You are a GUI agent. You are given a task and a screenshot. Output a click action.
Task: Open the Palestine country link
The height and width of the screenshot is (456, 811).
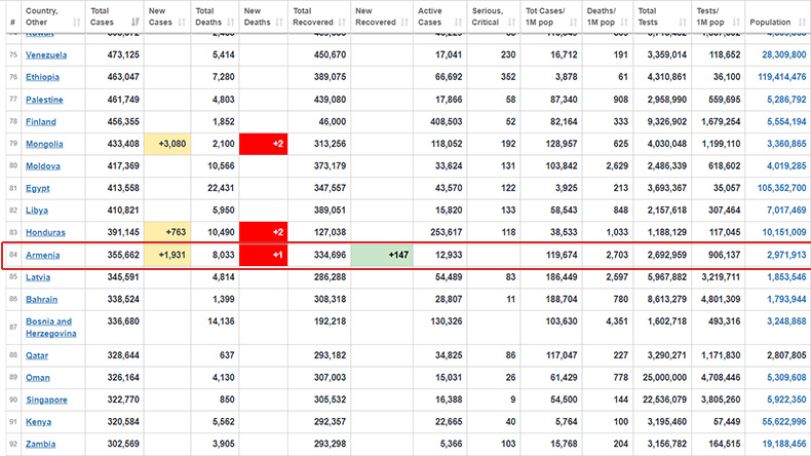[44, 100]
